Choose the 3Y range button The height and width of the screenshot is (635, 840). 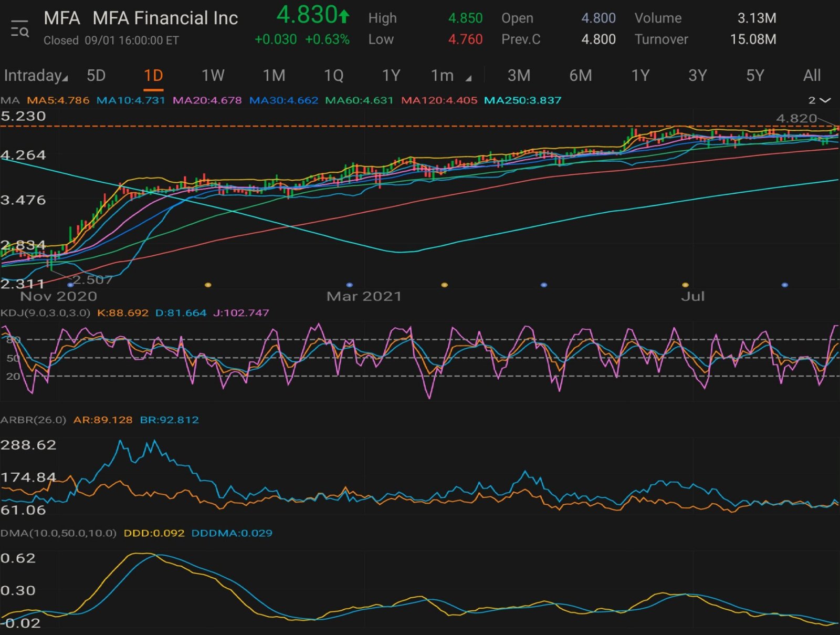point(698,75)
